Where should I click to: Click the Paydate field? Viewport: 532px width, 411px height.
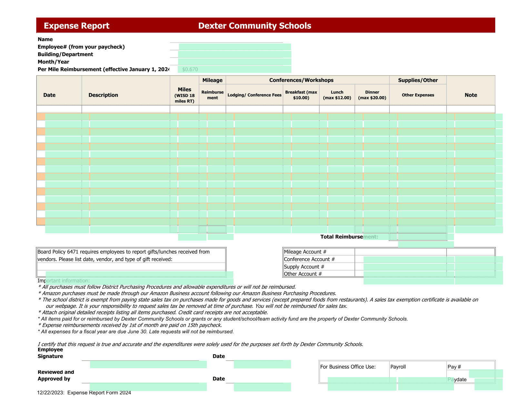(x=488, y=385)
